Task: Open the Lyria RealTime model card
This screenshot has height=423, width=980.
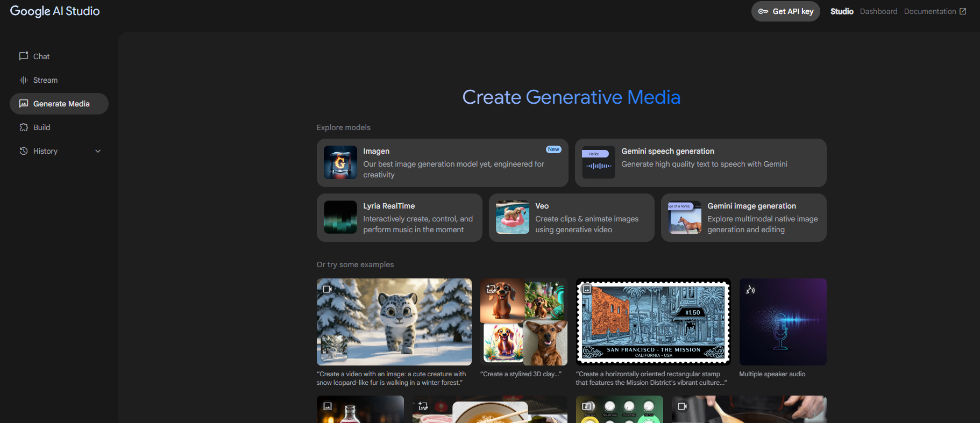Action: click(399, 218)
